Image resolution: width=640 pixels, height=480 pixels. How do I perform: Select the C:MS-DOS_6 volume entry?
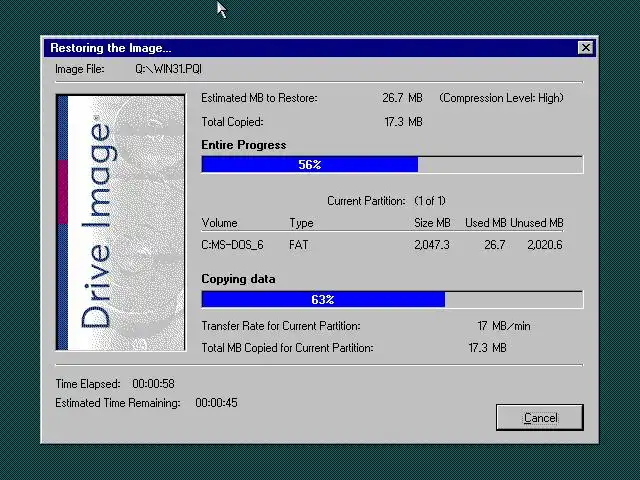click(232, 245)
